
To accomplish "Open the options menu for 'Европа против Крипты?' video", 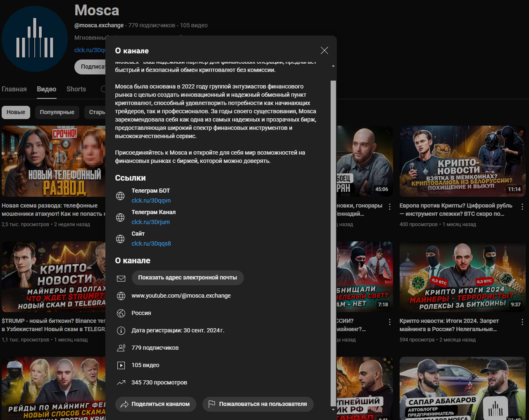I will 522,207.
